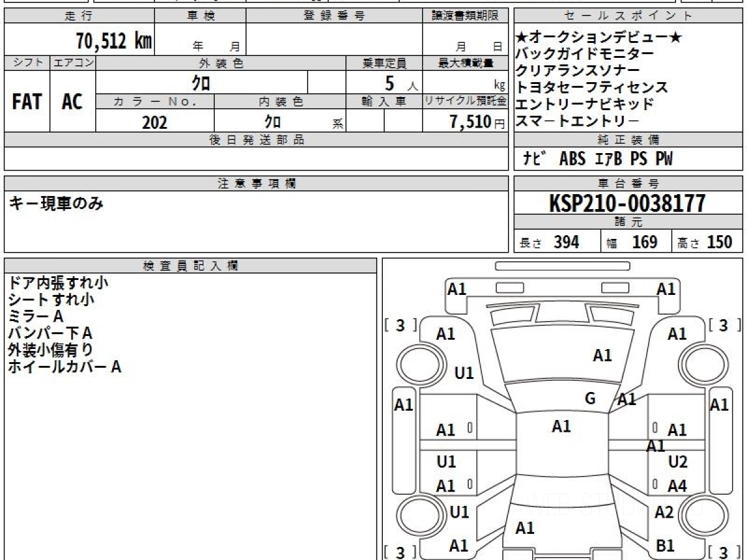The height and width of the screenshot is (560, 747).
Task: Select color number 202
Action: coord(154,122)
